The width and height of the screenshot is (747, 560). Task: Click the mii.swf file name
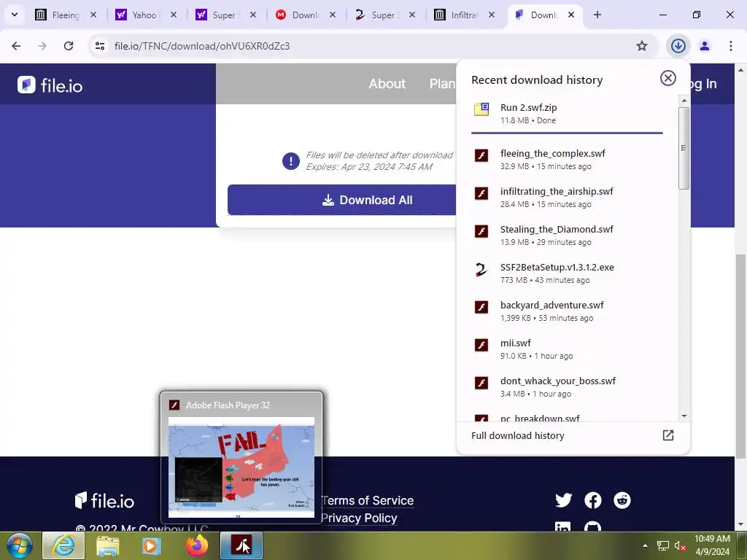coord(516,343)
